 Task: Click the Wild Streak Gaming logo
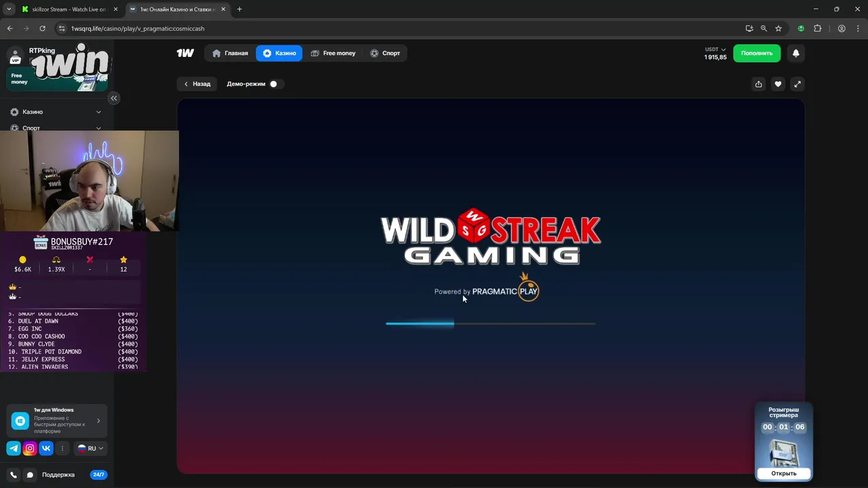click(491, 237)
